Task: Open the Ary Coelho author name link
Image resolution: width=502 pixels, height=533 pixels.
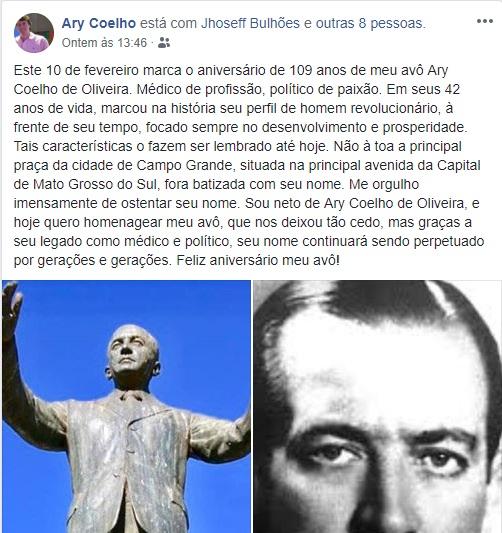Action: tap(99, 23)
